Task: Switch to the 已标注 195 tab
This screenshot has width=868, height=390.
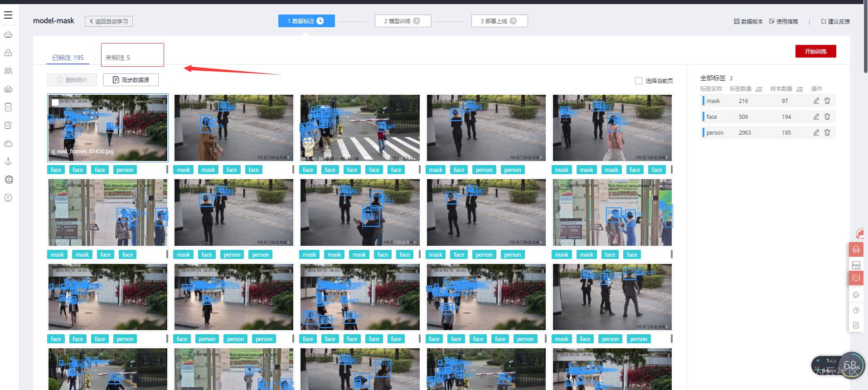Action: (x=68, y=58)
